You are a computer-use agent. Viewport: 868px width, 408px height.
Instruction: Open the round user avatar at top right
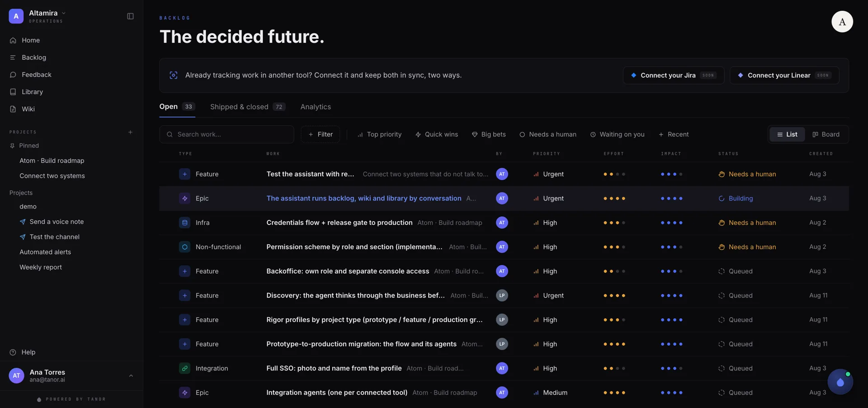coord(842,22)
